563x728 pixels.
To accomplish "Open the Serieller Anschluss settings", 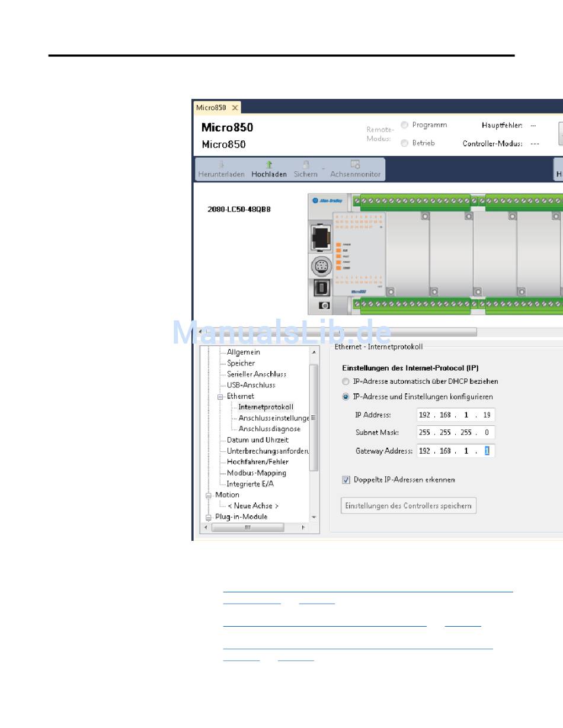I will pyautogui.click(x=257, y=374).
